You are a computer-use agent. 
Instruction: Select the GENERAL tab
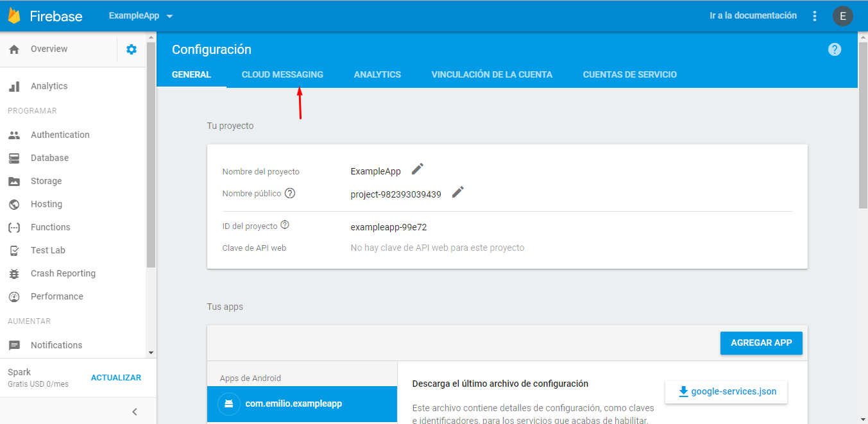click(x=191, y=74)
